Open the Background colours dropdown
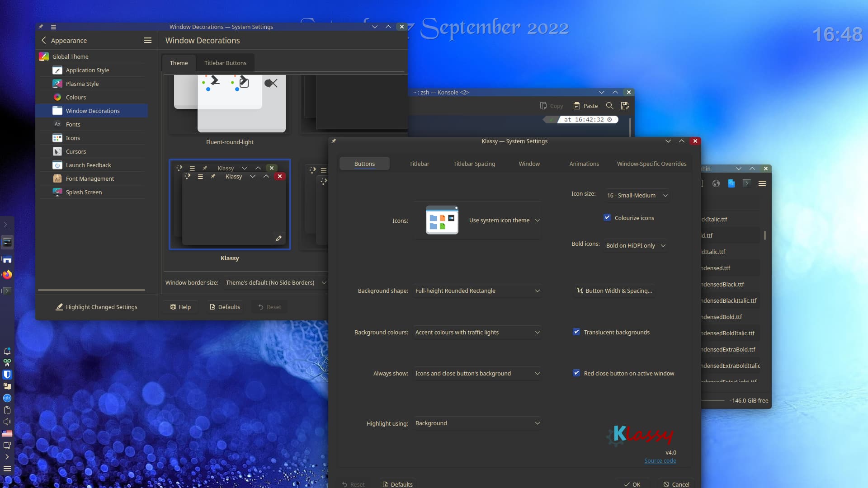The width and height of the screenshot is (868, 488). pos(477,332)
